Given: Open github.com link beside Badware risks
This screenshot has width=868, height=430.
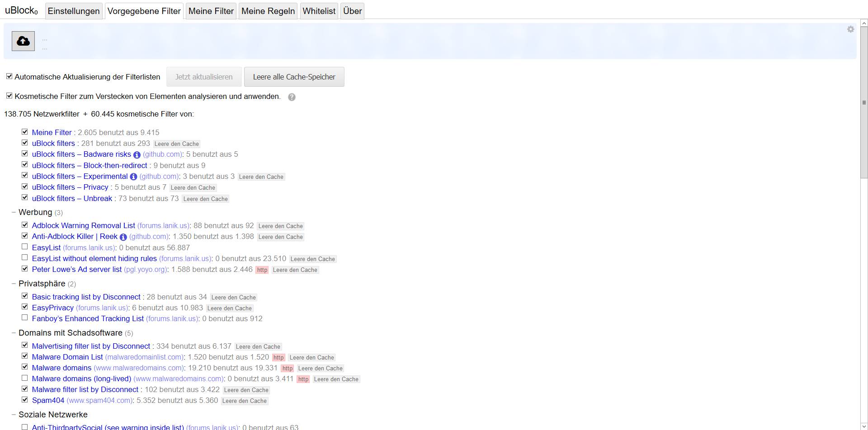Looking at the screenshot, I should [162, 154].
